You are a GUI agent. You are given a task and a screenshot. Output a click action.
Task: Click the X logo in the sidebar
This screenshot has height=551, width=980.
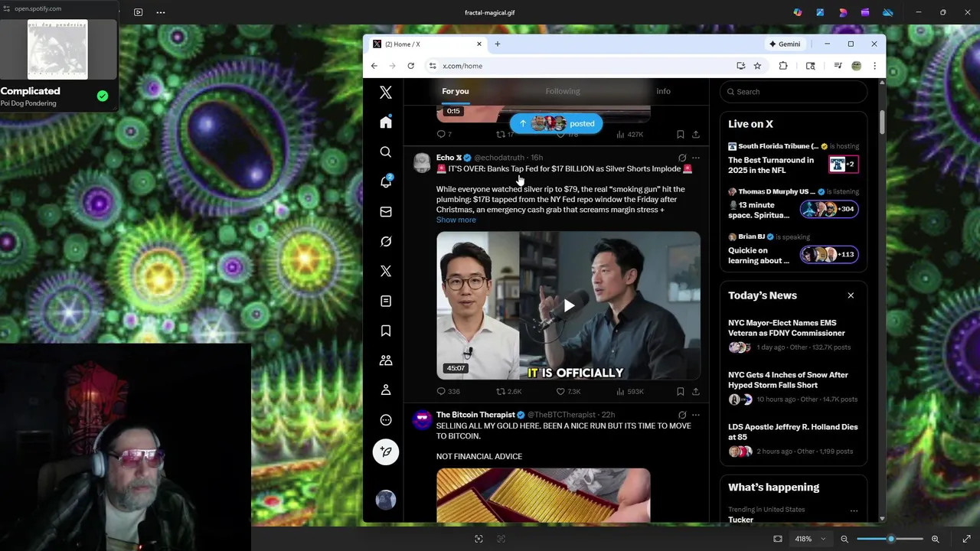386,92
